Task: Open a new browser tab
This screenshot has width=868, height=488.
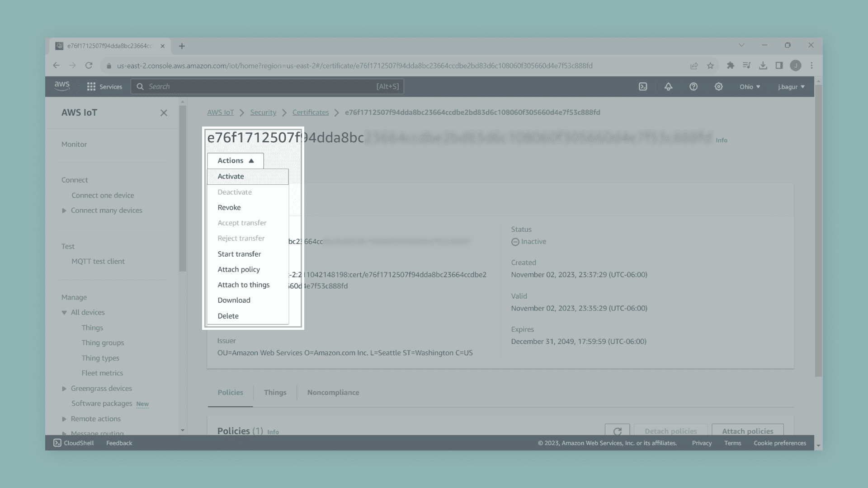Action: click(x=182, y=46)
